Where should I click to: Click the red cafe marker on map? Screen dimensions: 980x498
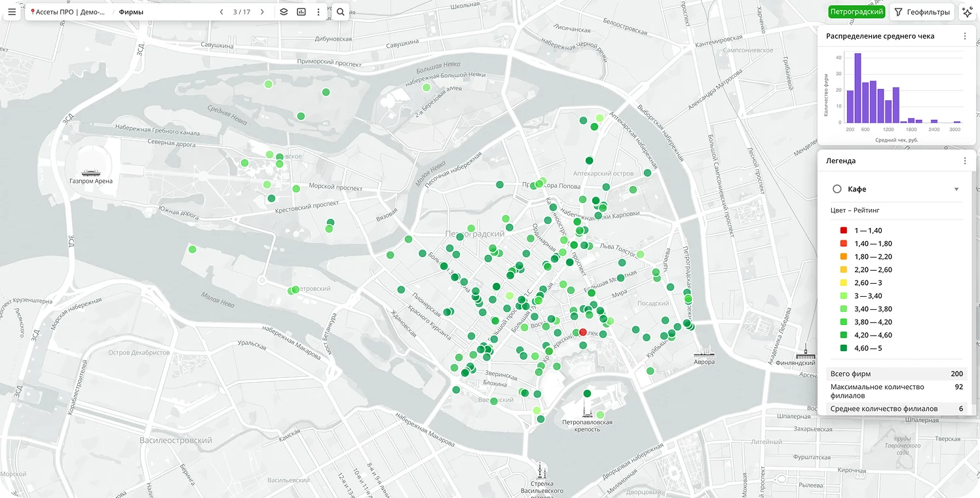pos(583,332)
